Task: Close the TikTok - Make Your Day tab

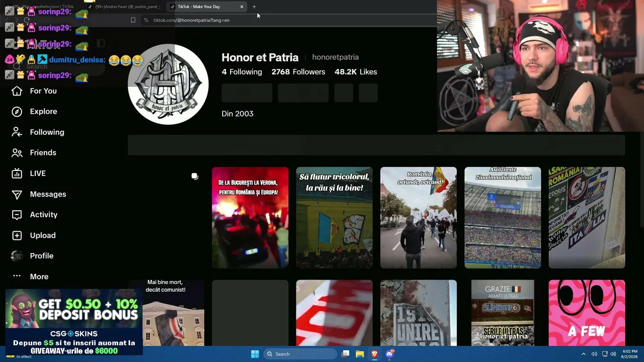Action: (x=242, y=7)
